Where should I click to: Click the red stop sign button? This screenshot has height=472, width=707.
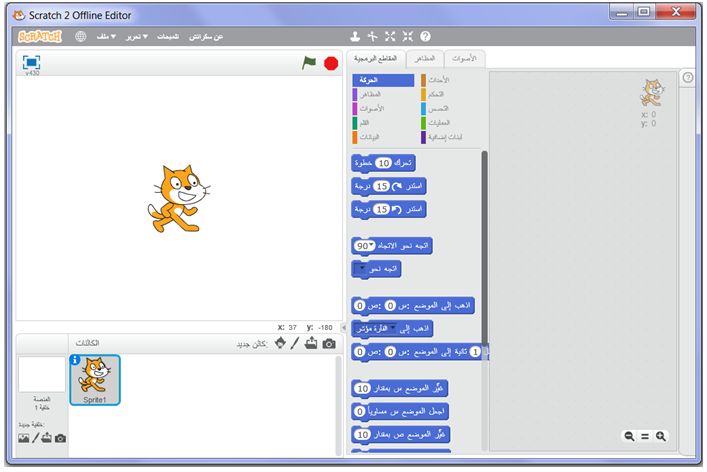(x=331, y=64)
